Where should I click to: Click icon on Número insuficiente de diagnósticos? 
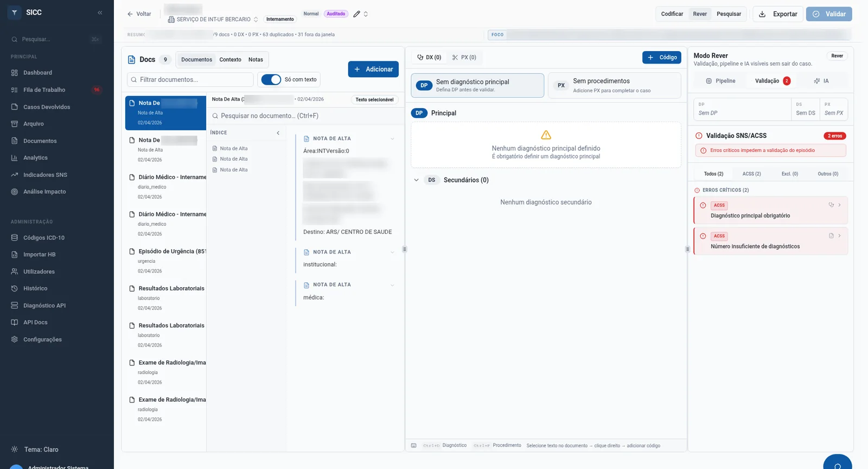pos(831,236)
